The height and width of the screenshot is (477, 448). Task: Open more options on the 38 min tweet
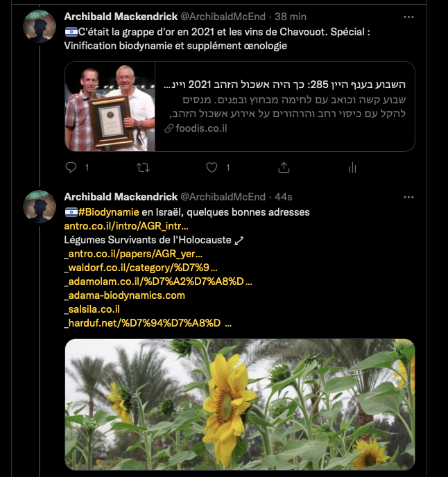coord(408,17)
